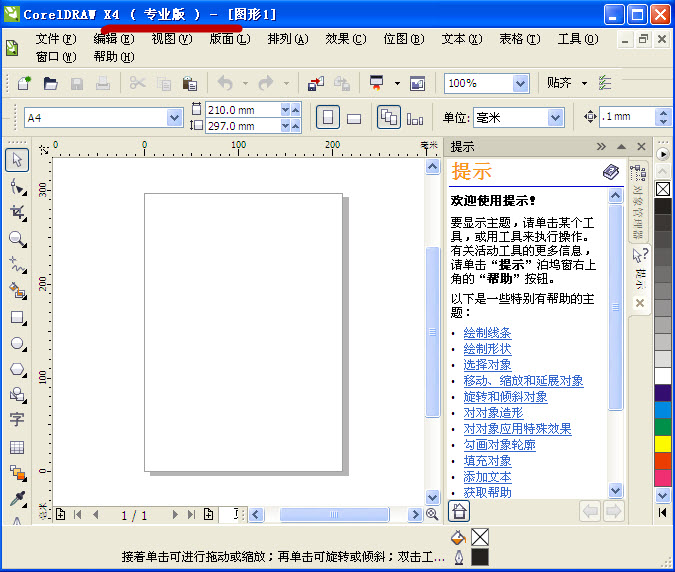The height and width of the screenshot is (572, 675).
Task: Click the 1 / 1 page counter
Action: [134, 515]
